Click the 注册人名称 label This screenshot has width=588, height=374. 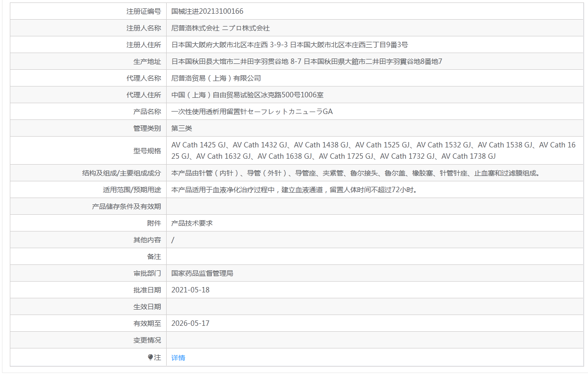coord(144,28)
